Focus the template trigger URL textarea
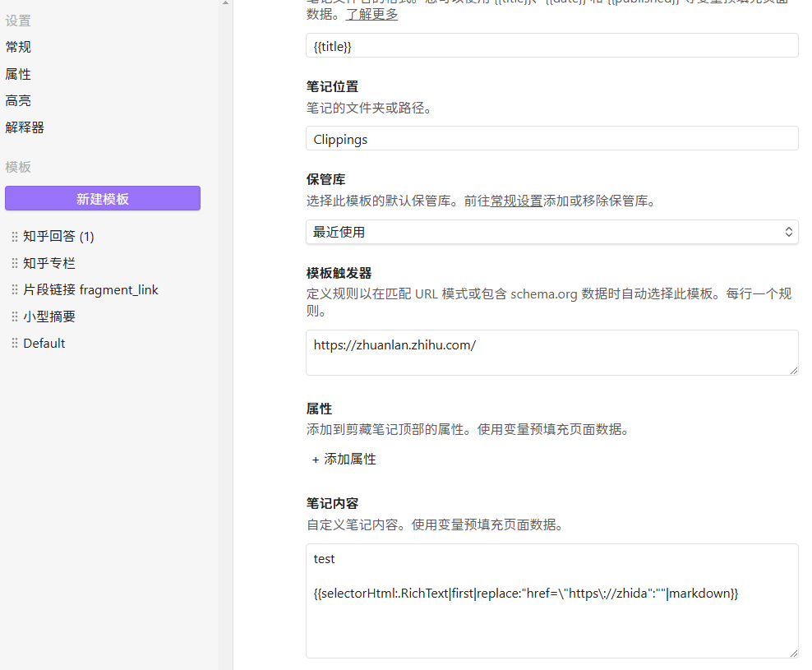Image resolution: width=812 pixels, height=670 pixels. 552,353
